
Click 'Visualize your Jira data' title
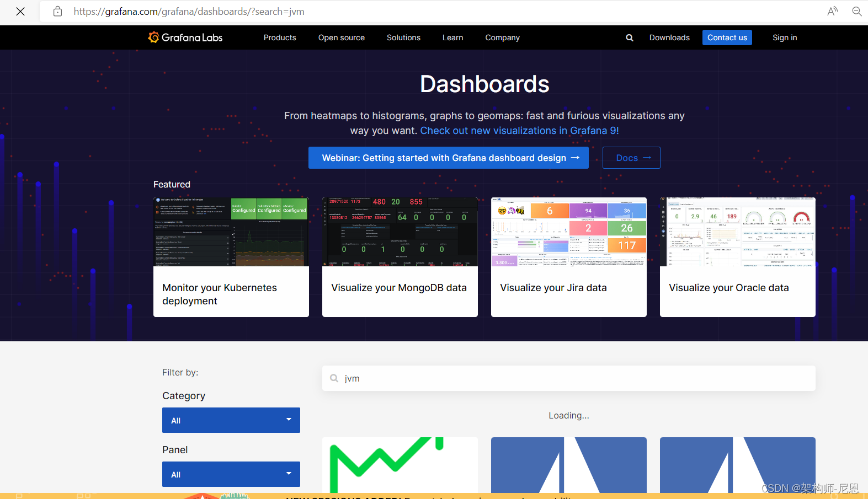pyautogui.click(x=553, y=288)
